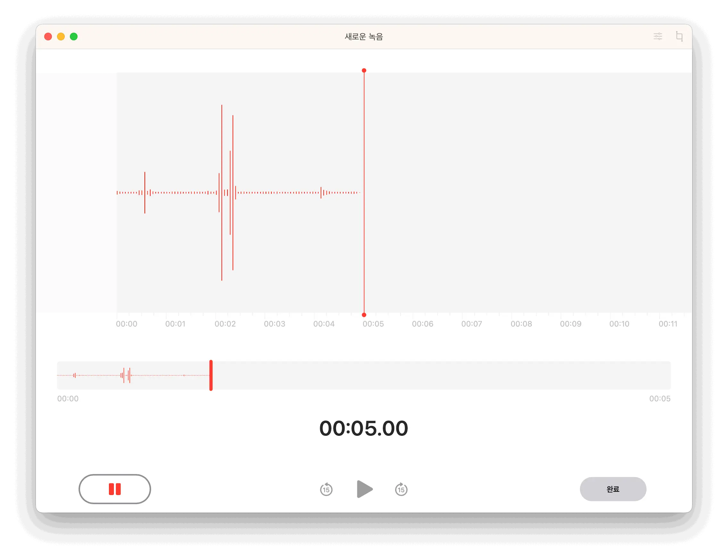Click the 00:00 label on the timeline ruler
The image size is (728, 560).
tap(126, 324)
